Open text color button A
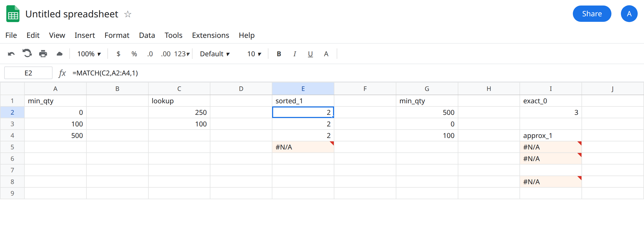The image size is (644, 226). point(326,54)
